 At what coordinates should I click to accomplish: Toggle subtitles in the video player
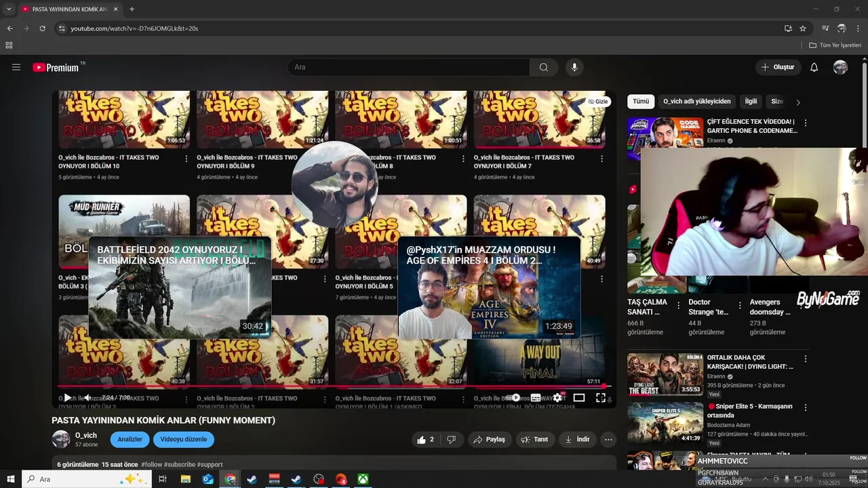click(x=536, y=398)
